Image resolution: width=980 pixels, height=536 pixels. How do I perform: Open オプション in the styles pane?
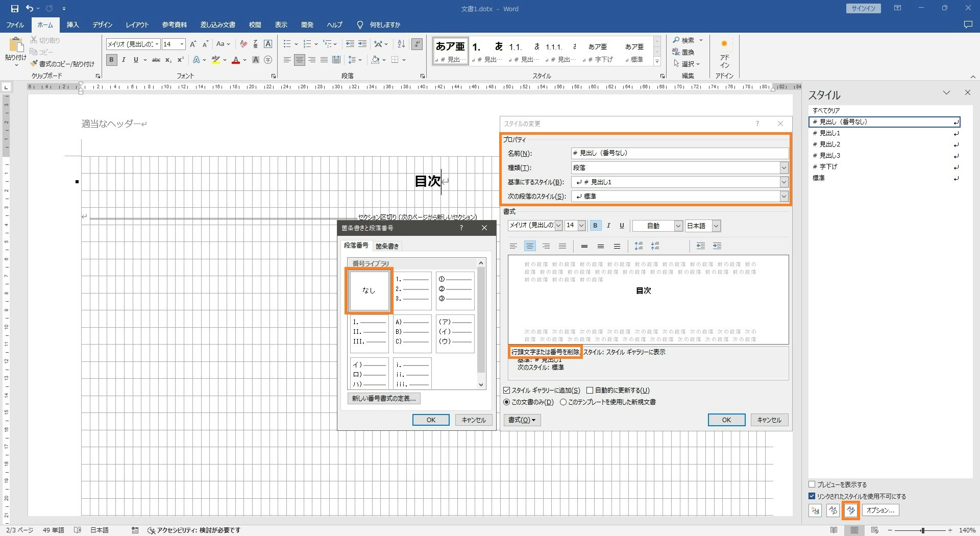tap(880, 510)
